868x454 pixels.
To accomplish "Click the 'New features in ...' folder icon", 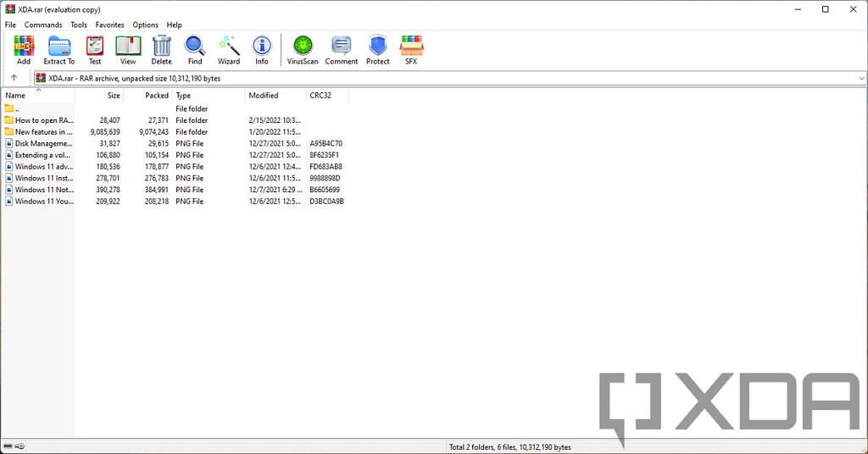I will pos(8,131).
